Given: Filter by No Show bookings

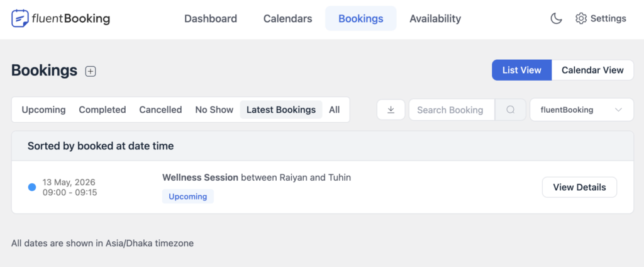Looking at the screenshot, I should (214, 110).
